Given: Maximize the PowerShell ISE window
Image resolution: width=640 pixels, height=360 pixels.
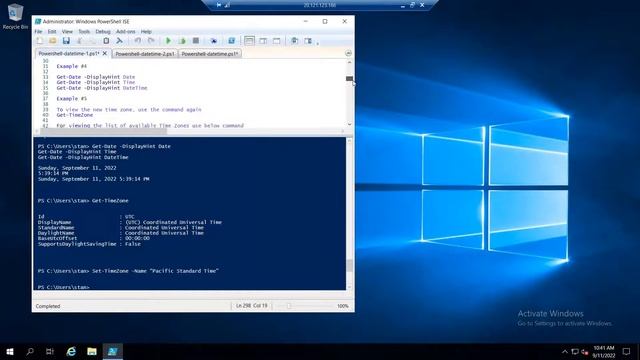Looking at the screenshot, I should pyautogui.click(x=325, y=21).
